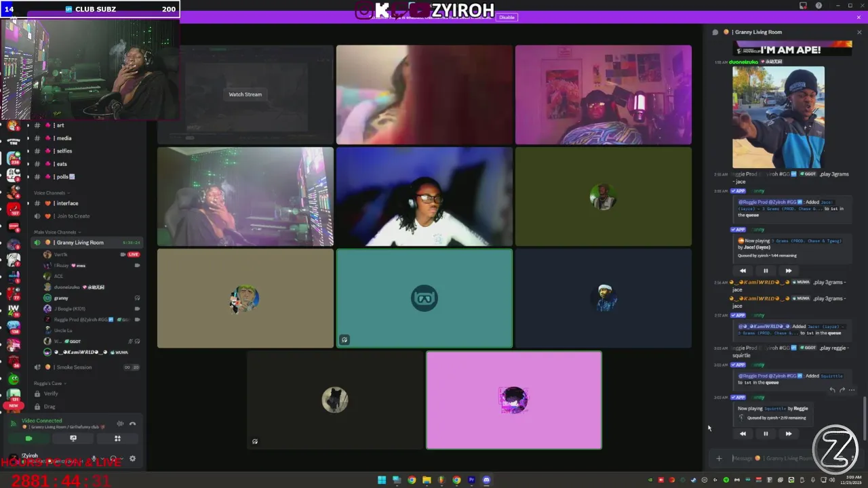This screenshot has height=488, width=868.
Task: Toggle screen share in voice panel
Action: coord(73,439)
